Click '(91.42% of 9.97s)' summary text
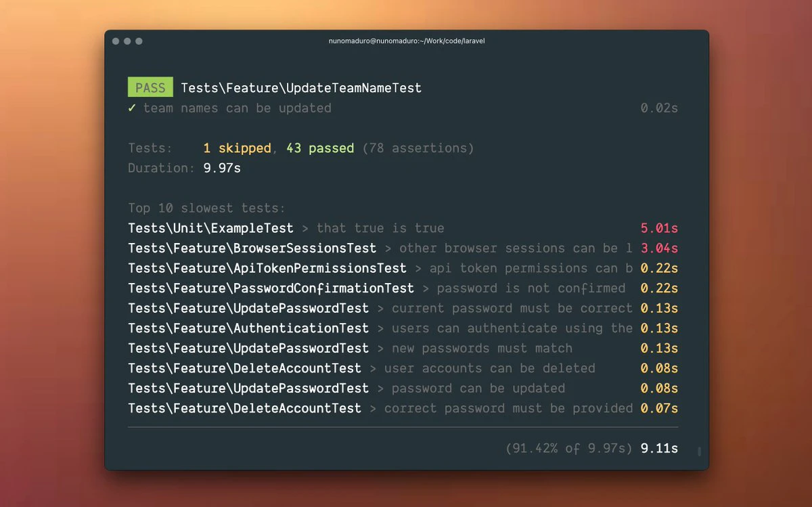 569,448
